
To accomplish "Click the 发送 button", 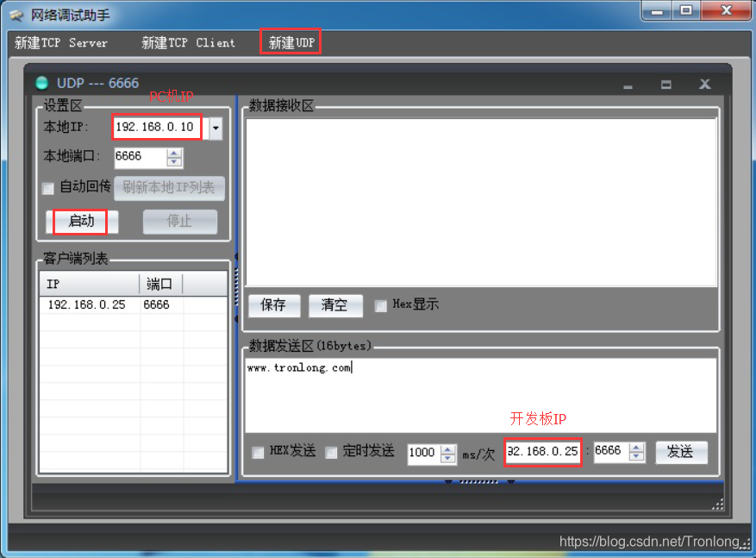I will [x=681, y=452].
